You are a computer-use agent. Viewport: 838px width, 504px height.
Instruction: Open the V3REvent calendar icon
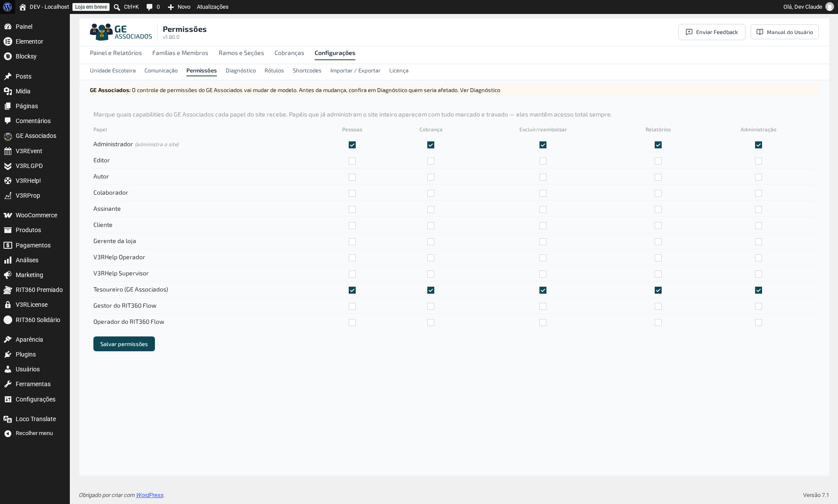click(x=8, y=151)
